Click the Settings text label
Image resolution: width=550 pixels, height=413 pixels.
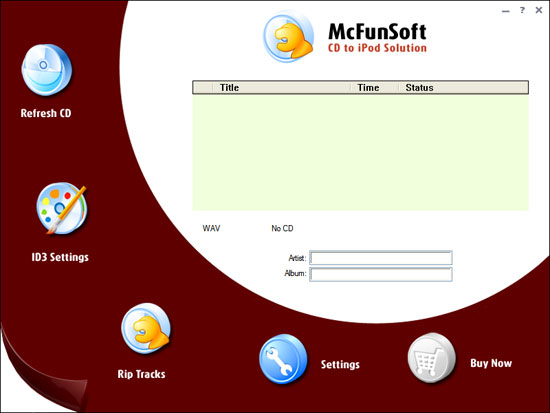pyautogui.click(x=340, y=365)
